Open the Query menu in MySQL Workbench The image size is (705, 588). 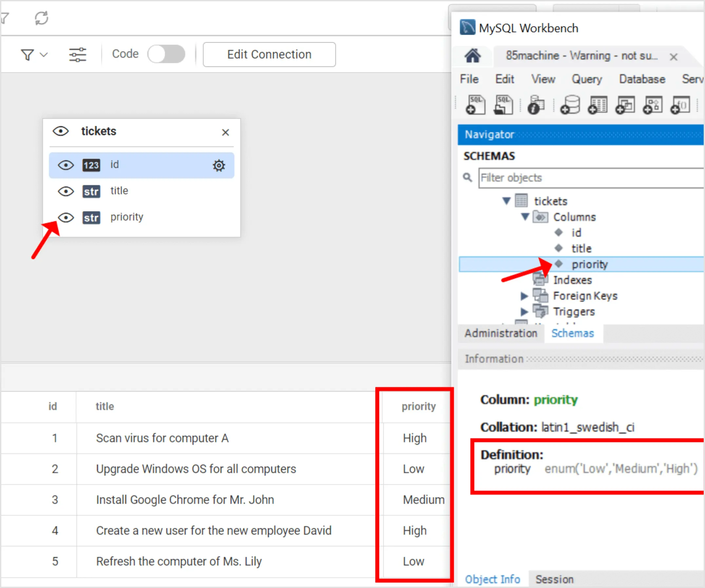(587, 79)
